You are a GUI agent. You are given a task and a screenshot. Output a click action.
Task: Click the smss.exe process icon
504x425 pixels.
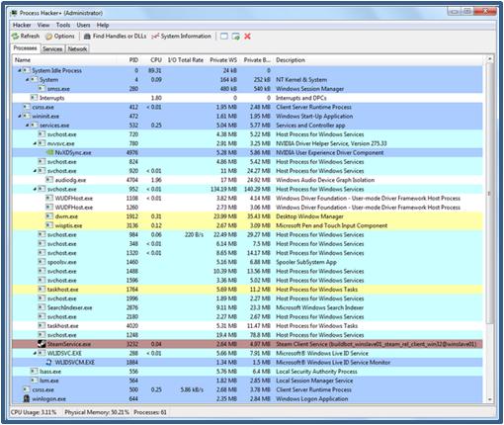click(x=42, y=89)
